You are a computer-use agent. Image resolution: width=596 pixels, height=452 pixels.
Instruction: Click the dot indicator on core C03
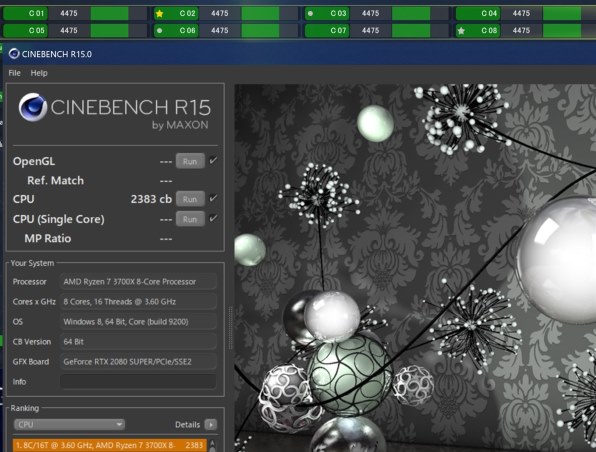pos(310,14)
